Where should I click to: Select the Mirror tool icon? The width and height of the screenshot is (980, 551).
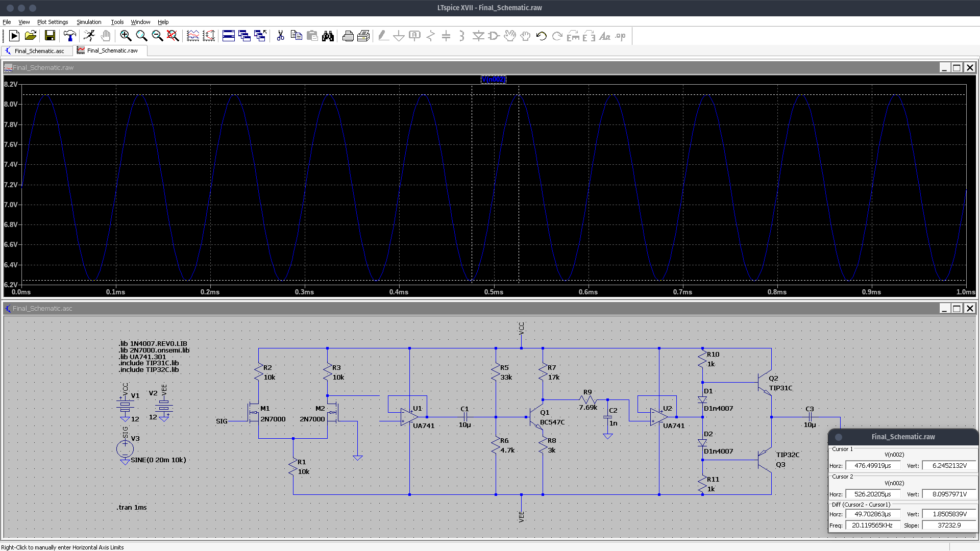click(589, 36)
